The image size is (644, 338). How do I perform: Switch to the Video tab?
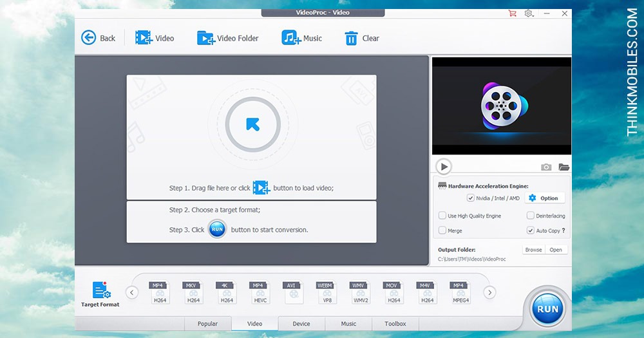254,324
